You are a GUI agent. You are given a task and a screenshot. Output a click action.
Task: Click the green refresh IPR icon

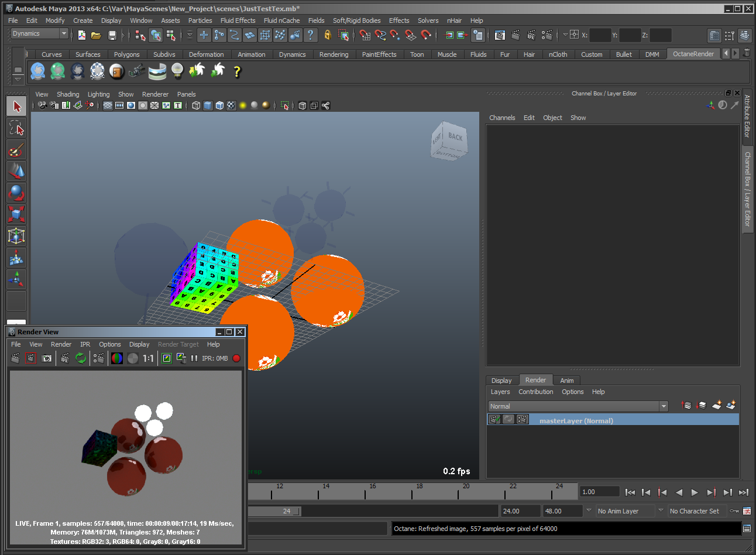coord(81,358)
